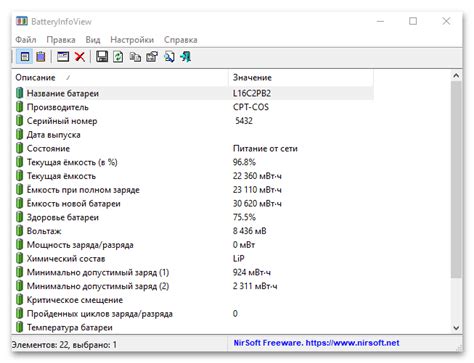The image size is (474, 363).
Task: Select the Производитель row
Action: click(193, 107)
